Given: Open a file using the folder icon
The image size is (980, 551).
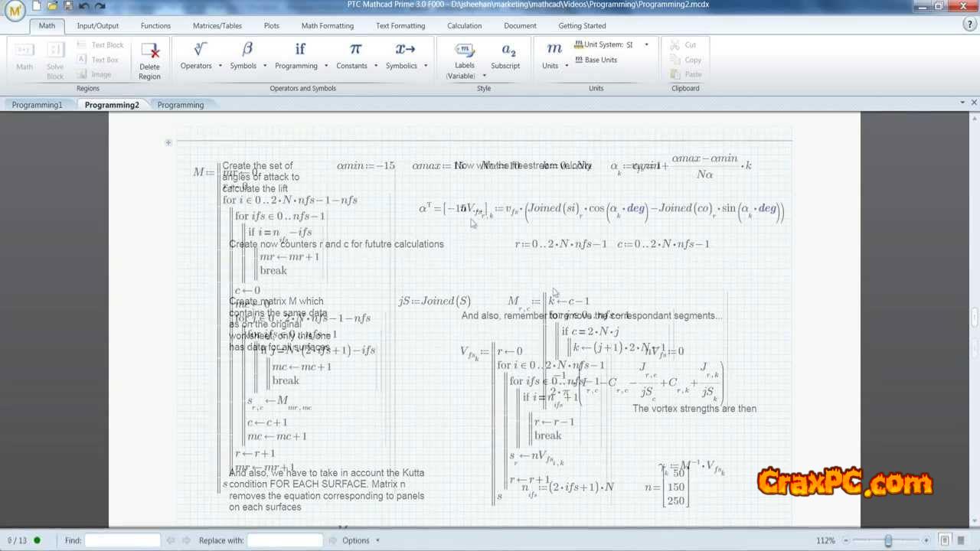Looking at the screenshot, I should point(52,6).
